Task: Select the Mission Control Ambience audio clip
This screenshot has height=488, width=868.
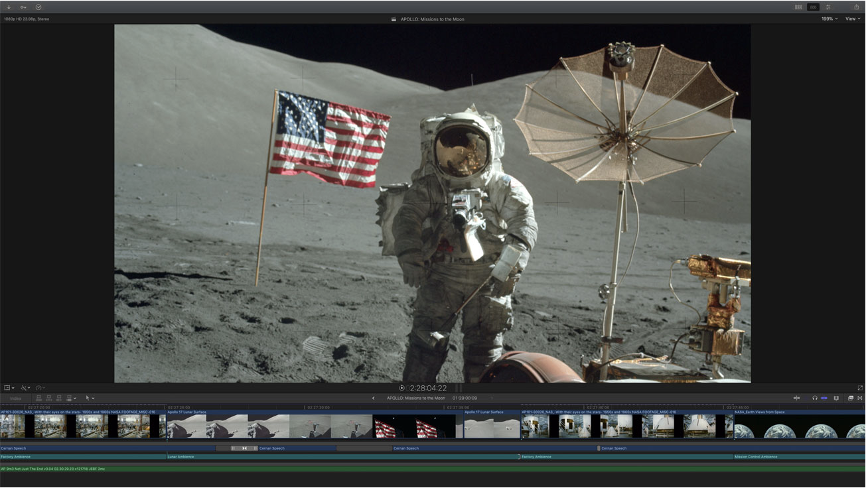Action: coord(800,457)
